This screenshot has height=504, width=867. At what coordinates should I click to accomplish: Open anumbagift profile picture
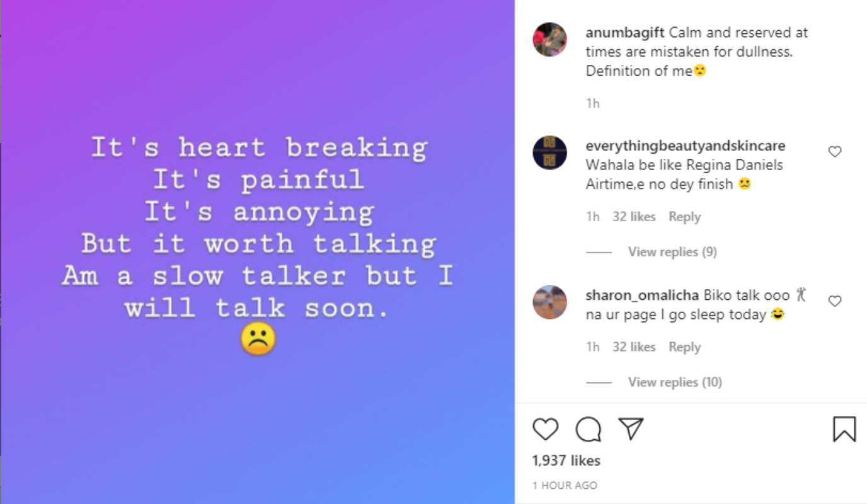(549, 40)
